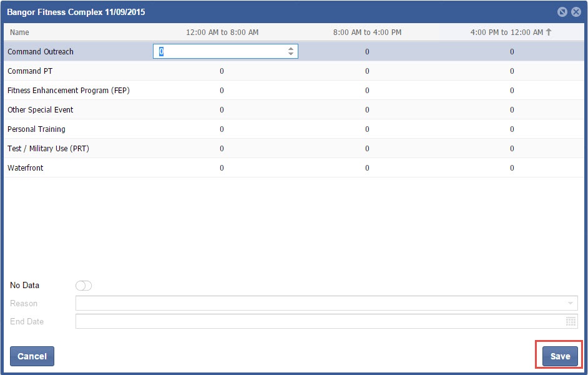The width and height of the screenshot is (588, 375).
Task: Click the Name column header
Action: (19, 32)
